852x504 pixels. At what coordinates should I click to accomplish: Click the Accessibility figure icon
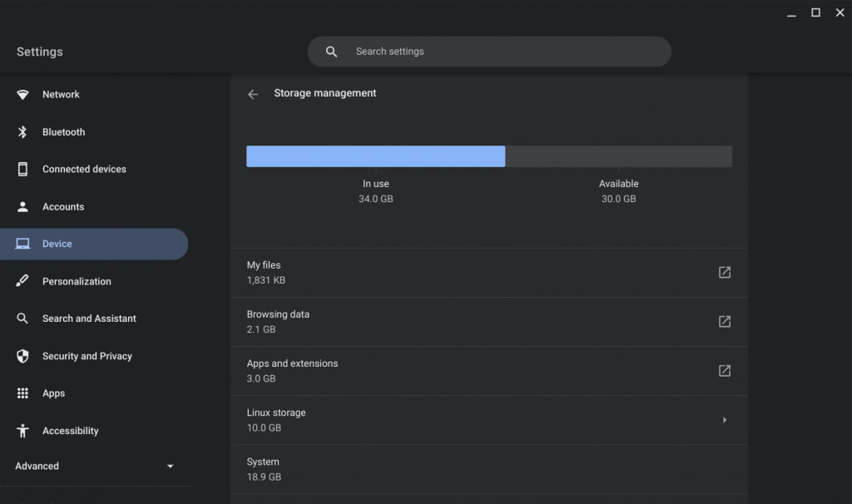pyautogui.click(x=23, y=431)
